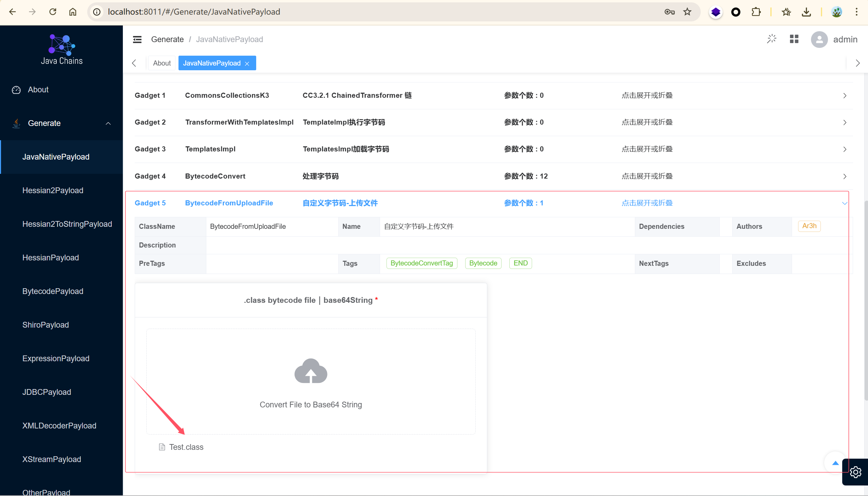This screenshot has width=868, height=496.
Task: Click the sparkle theme icon in header
Action: click(x=771, y=39)
